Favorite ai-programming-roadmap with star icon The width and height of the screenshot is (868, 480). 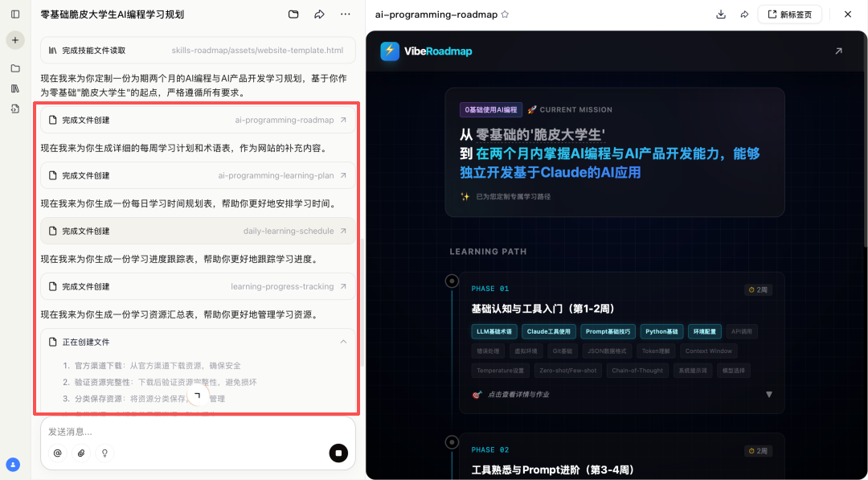tap(505, 15)
